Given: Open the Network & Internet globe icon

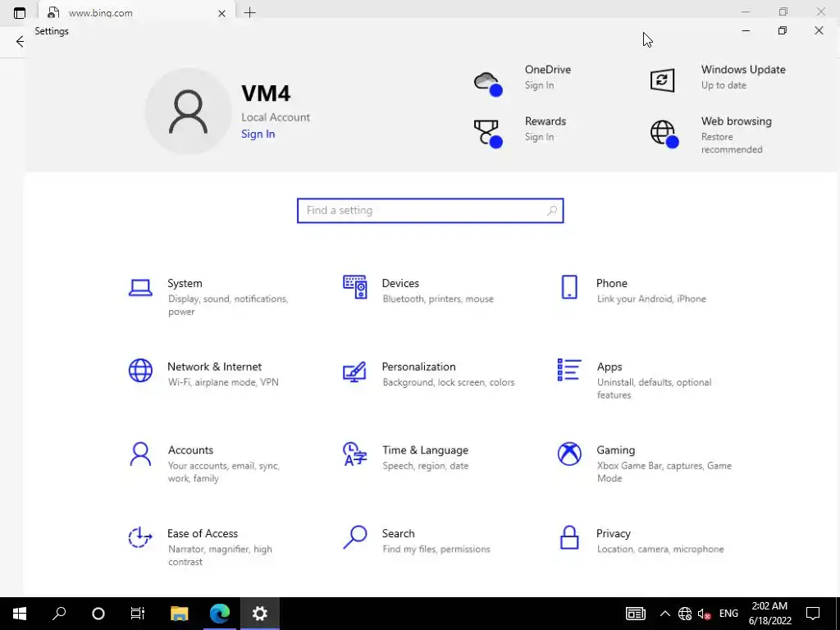Looking at the screenshot, I should [140, 370].
